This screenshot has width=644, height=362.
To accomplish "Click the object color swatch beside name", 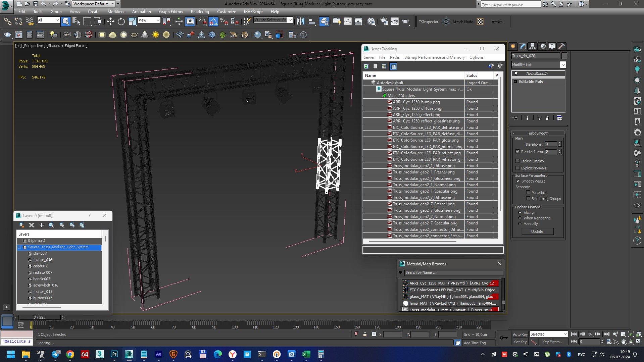I will pyautogui.click(x=564, y=56).
